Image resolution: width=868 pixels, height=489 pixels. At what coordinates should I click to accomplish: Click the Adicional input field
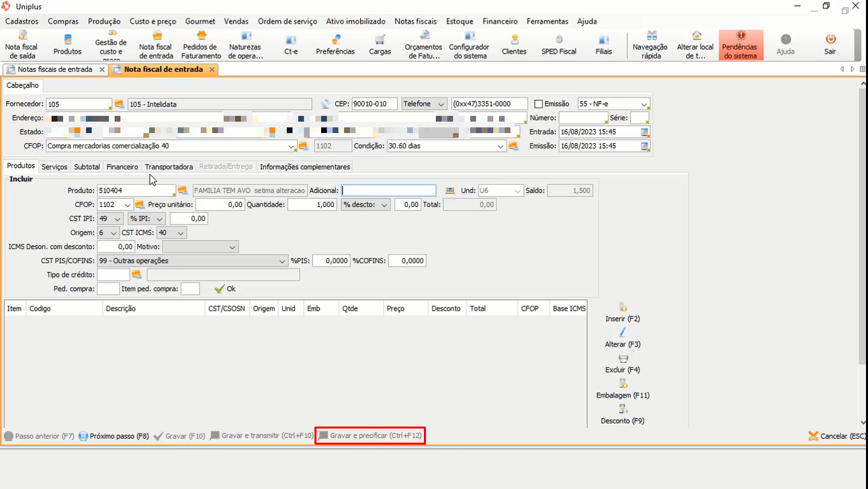[388, 191]
